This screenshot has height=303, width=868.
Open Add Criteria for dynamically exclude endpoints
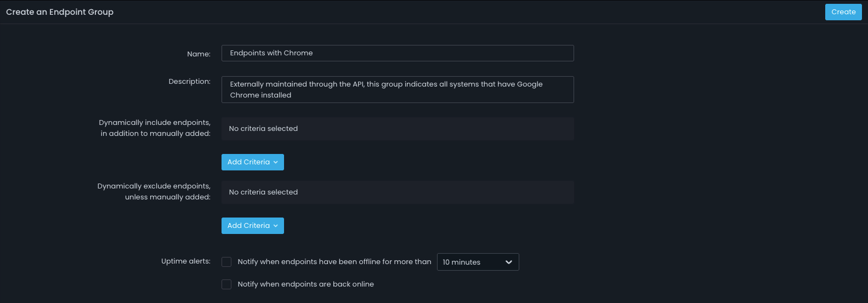252,226
